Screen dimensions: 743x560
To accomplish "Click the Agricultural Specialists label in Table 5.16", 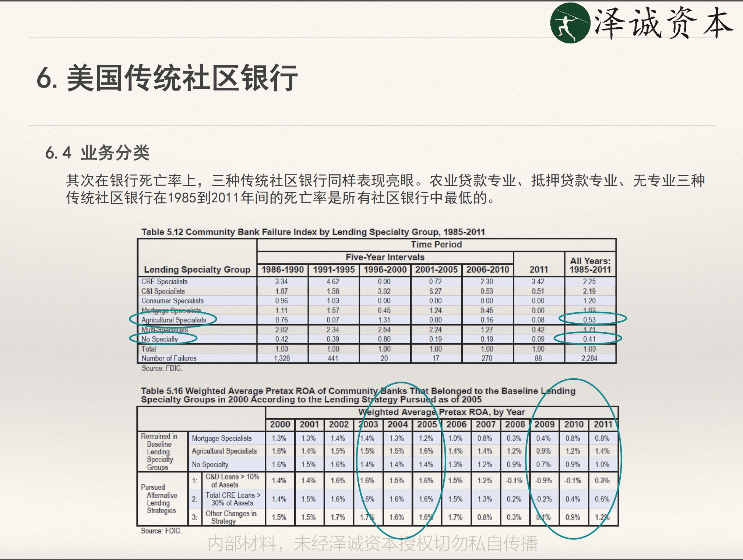I will pos(224,451).
